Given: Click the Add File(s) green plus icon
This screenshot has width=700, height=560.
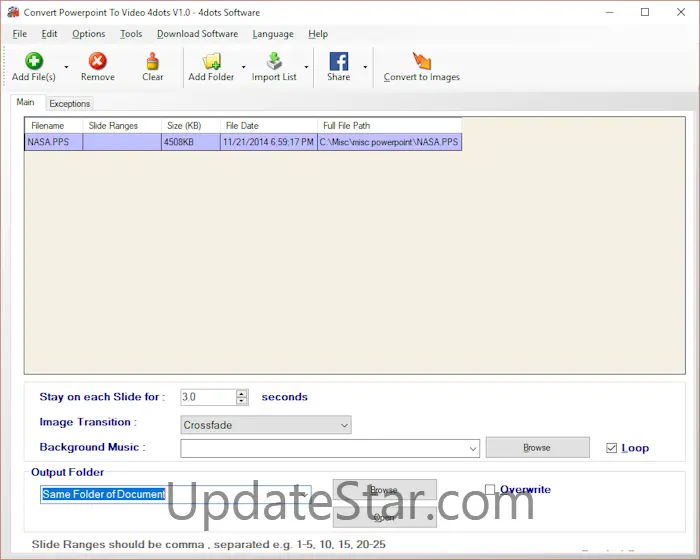Looking at the screenshot, I should pos(34,61).
